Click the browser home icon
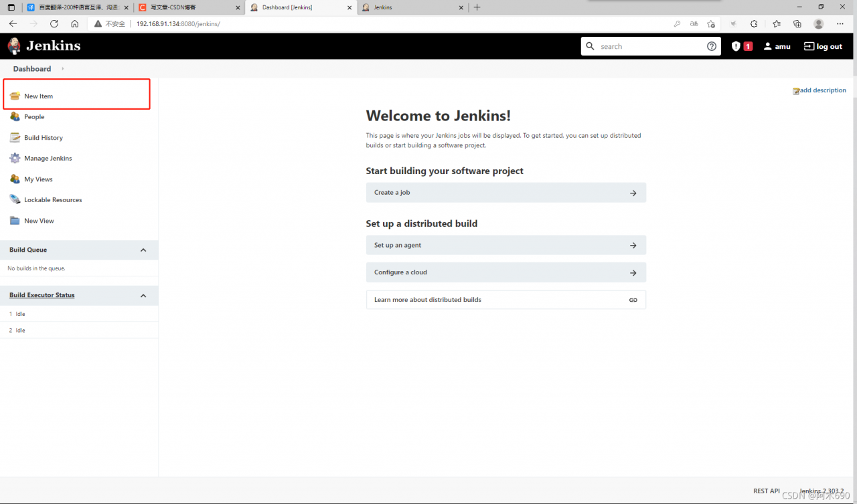The image size is (857, 504). (x=75, y=23)
